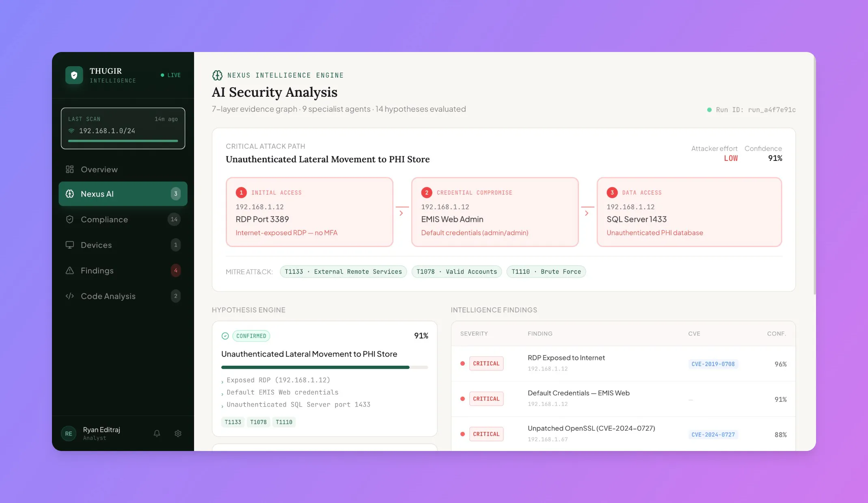Click the Ryan Editraj user name
The image size is (868, 503).
[101, 429]
